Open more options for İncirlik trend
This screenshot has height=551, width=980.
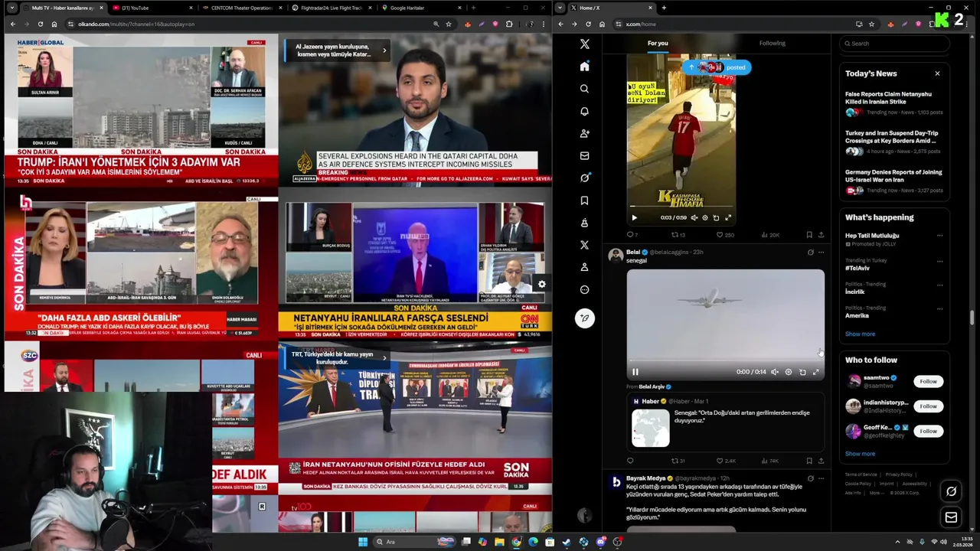[x=939, y=284]
